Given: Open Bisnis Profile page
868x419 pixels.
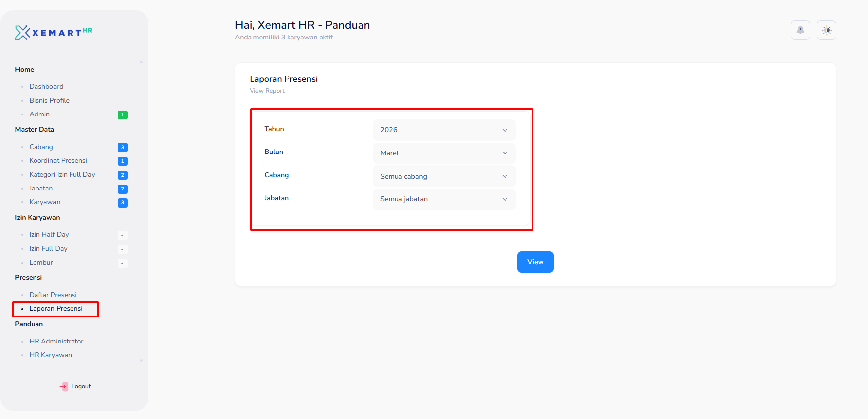Looking at the screenshot, I should [49, 101].
